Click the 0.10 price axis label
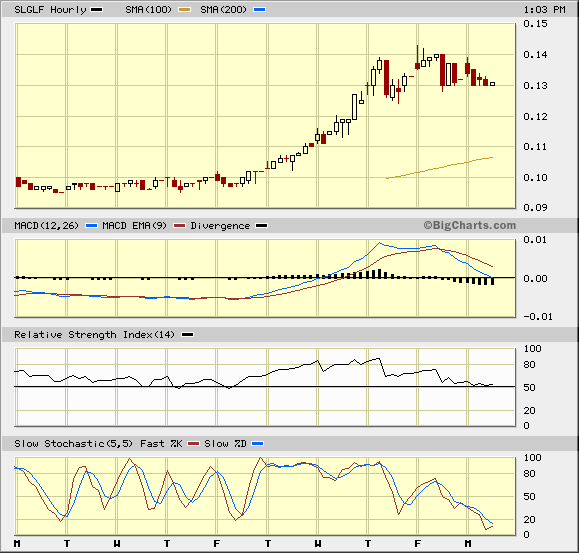The height and width of the screenshot is (553, 579). (535, 178)
